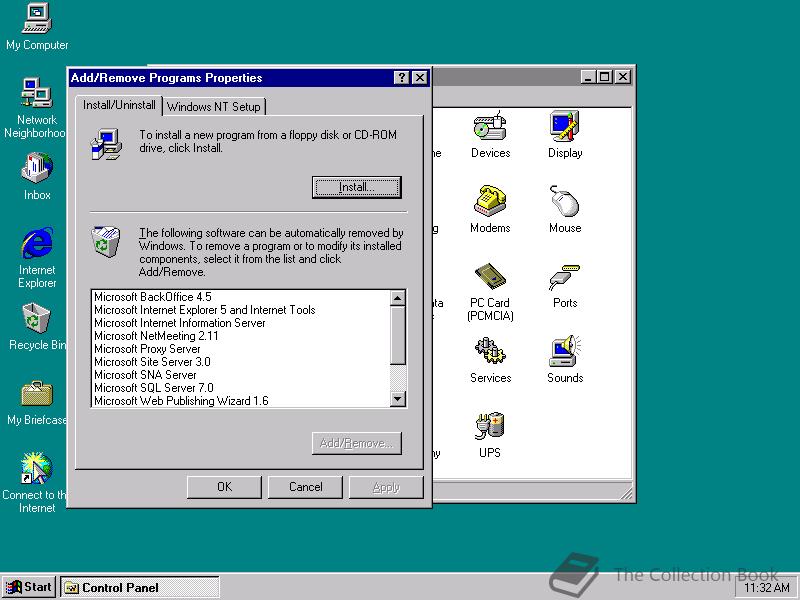
Task: Click the software list scroll down arrow
Action: (x=397, y=399)
